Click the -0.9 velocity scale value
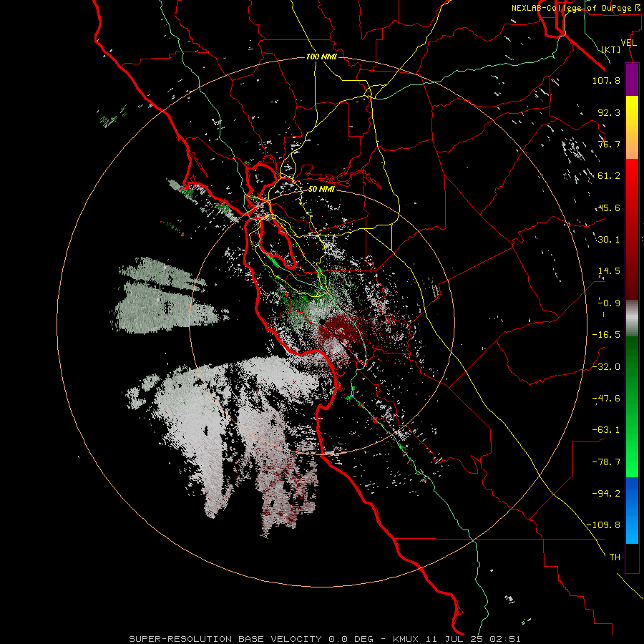Viewport: 644px width, 644px height. 609,303
